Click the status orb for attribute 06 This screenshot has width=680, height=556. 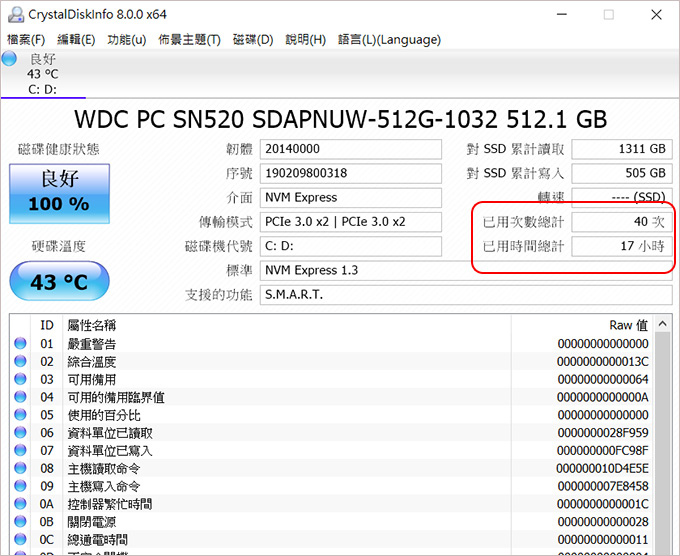(20, 432)
